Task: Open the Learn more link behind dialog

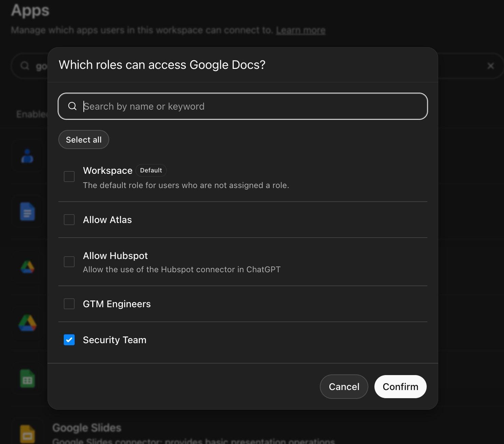Action: [x=301, y=30]
